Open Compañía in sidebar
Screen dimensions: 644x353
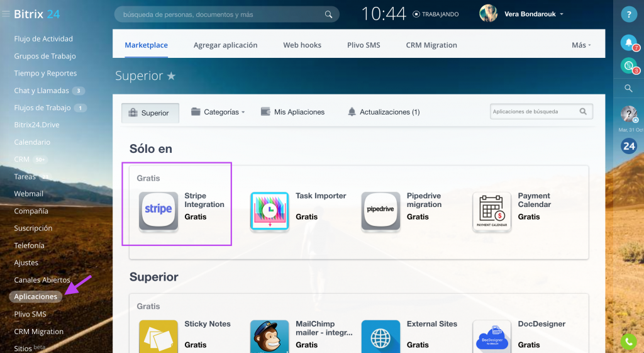tap(31, 211)
